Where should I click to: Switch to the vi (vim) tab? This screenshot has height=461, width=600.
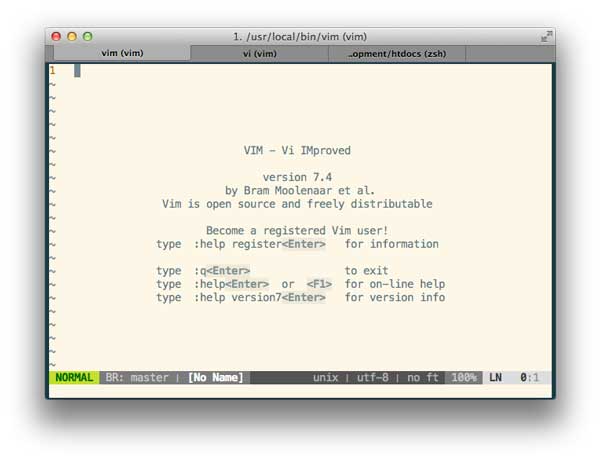pos(259,54)
